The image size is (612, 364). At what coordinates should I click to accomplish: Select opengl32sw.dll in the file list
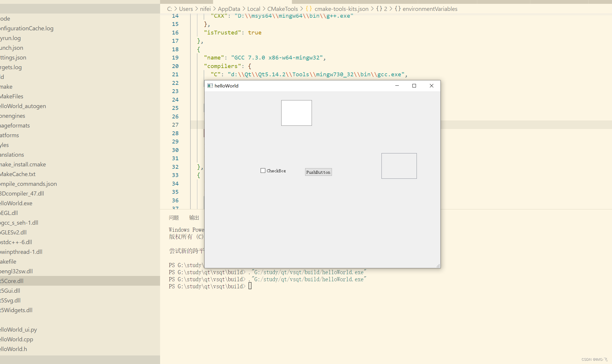coord(80,271)
